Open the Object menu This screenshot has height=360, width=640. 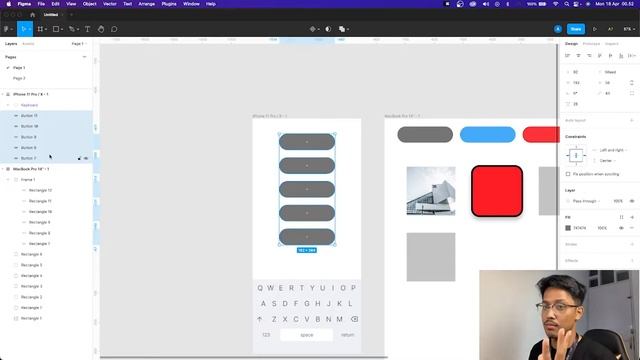pyautogui.click(x=89, y=4)
